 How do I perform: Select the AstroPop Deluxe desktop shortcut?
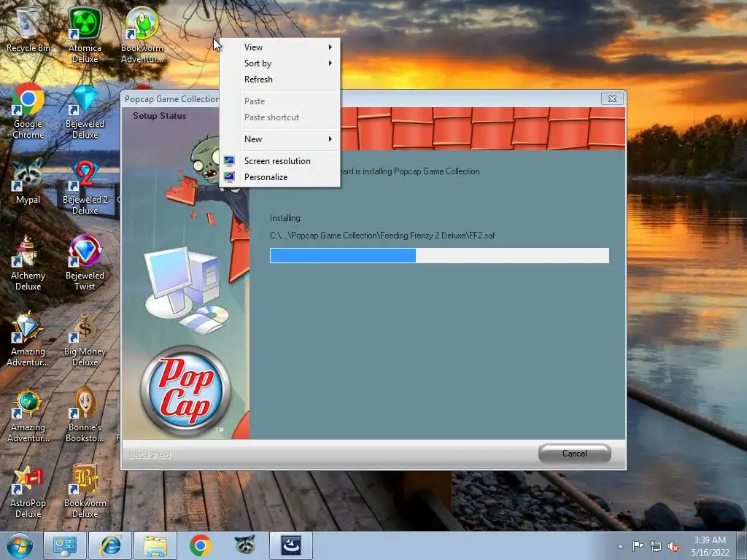[x=28, y=491]
